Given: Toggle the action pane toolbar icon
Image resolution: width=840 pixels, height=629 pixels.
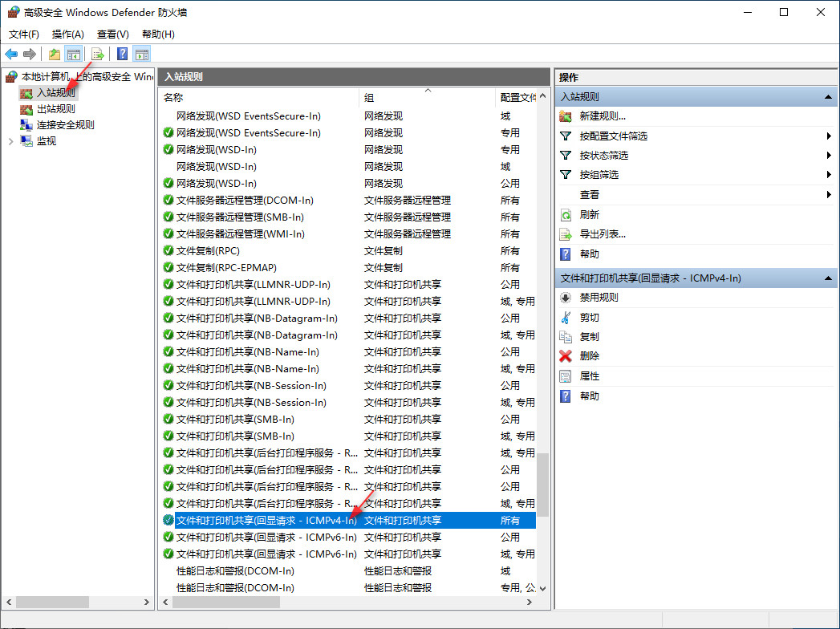Looking at the screenshot, I should tap(142, 54).
